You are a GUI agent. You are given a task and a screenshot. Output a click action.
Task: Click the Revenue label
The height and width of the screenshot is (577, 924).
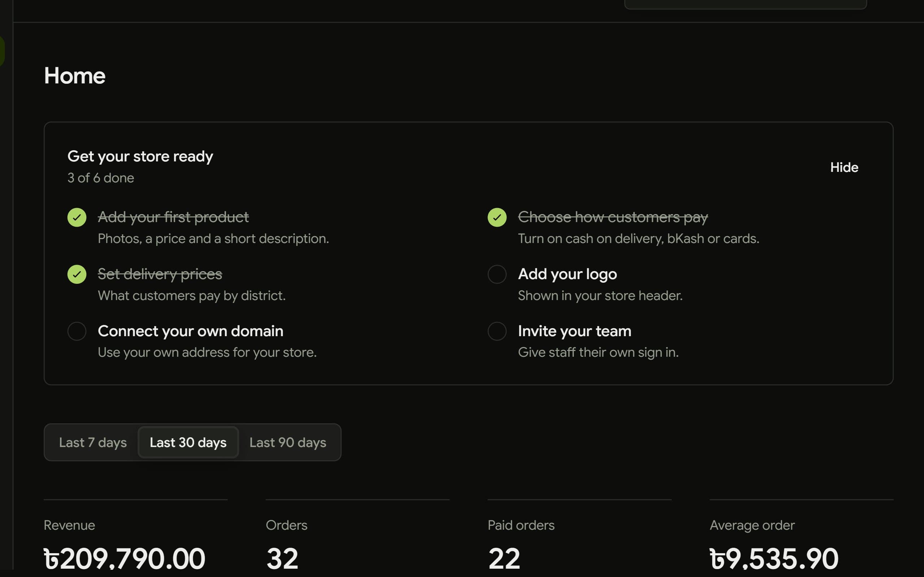69,525
